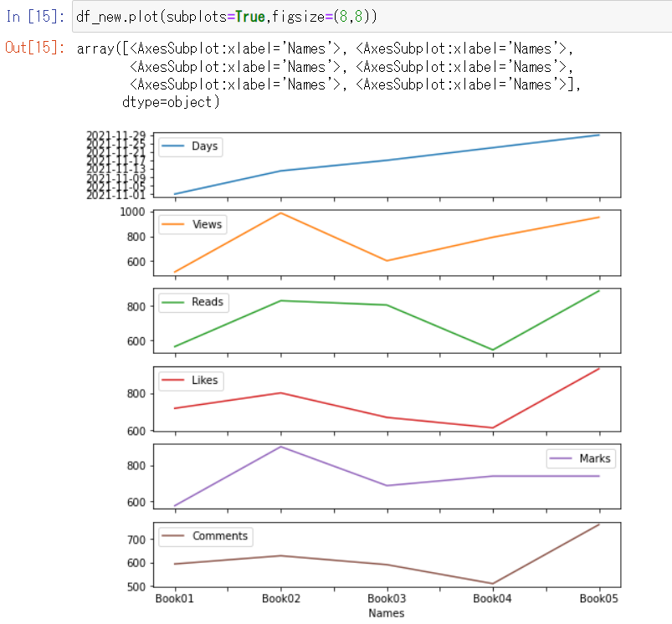Click the purple line swatch in Marks legend

[562, 458]
